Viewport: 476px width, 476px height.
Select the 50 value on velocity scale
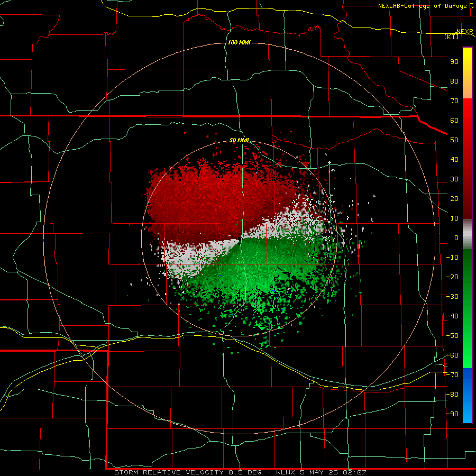tap(454, 140)
